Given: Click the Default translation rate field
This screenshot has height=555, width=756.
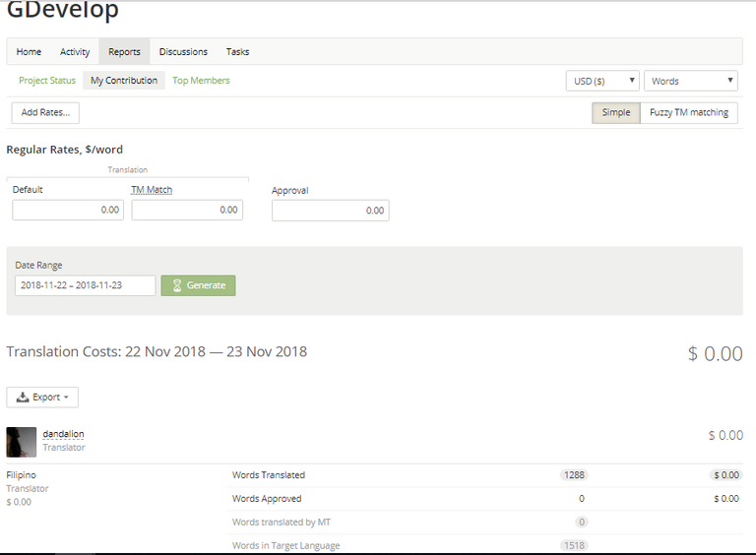Looking at the screenshot, I should pyautogui.click(x=68, y=210).
